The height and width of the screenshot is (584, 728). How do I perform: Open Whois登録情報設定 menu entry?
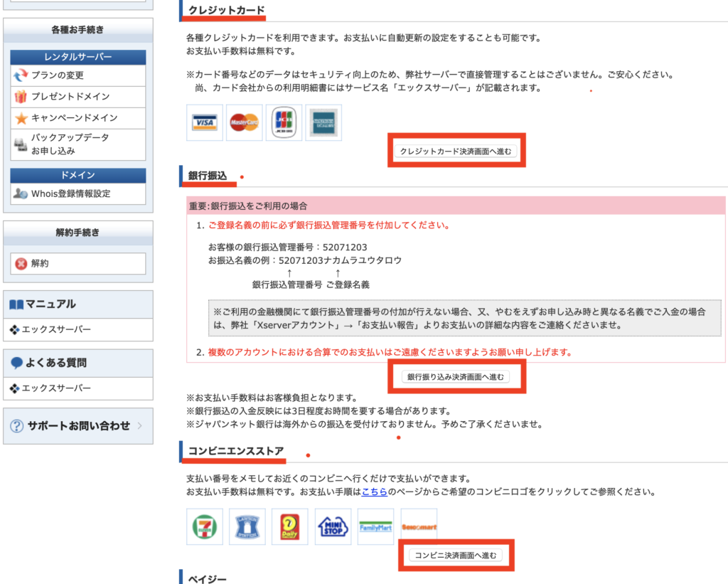tap(78, 193)
